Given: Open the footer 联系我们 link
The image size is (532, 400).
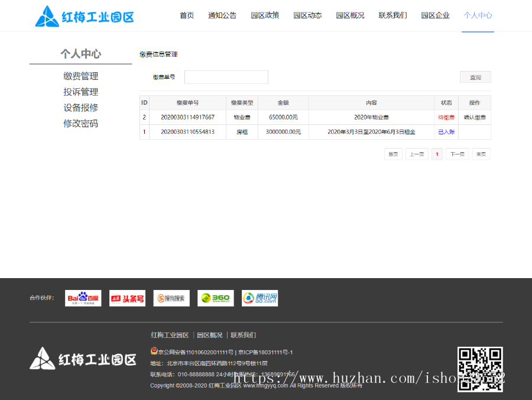Looking at the screenshot, I should [243, 334].
